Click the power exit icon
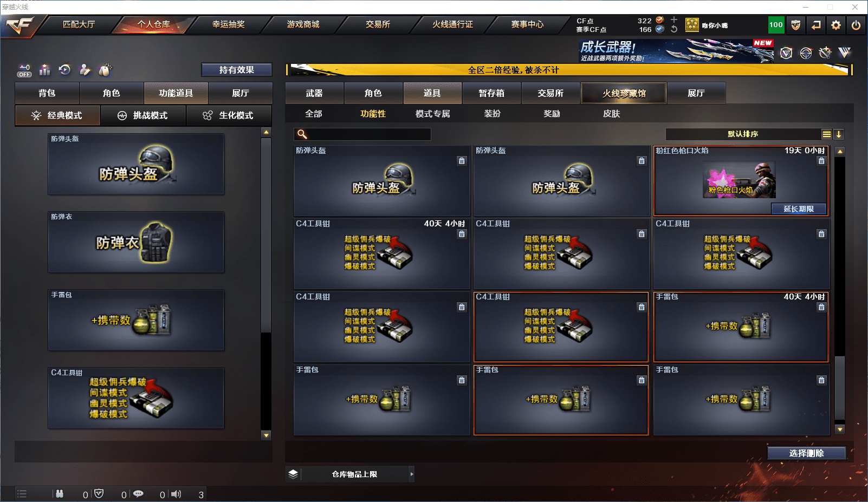Image resolution: width=868 pixels, height=502 pixels. click(856, 25)
